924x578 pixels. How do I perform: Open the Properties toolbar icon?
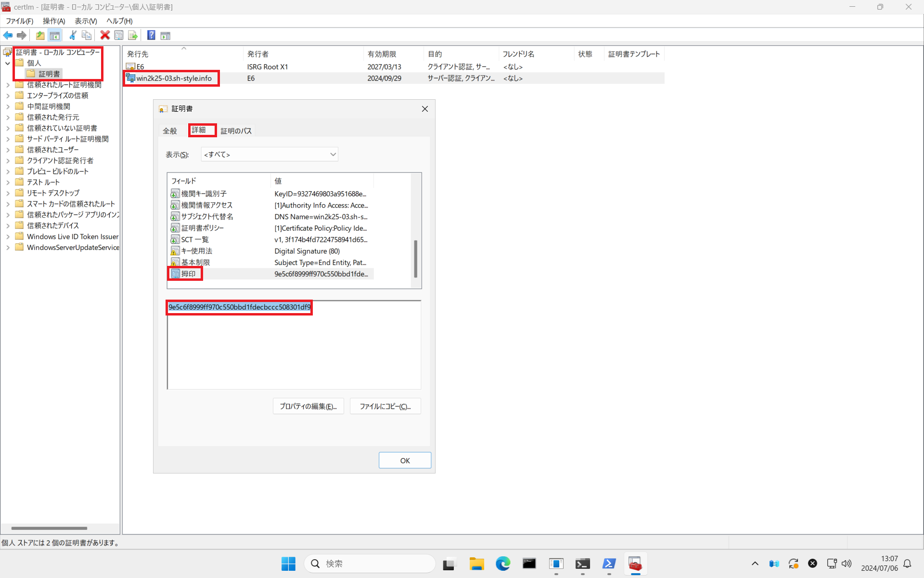tap(119, 35)
